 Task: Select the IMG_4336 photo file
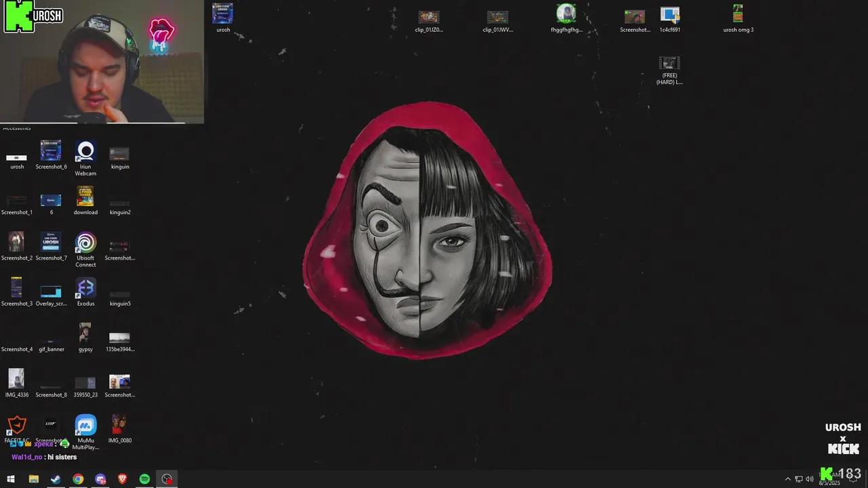pyautogui.click(x=16, y=383)
